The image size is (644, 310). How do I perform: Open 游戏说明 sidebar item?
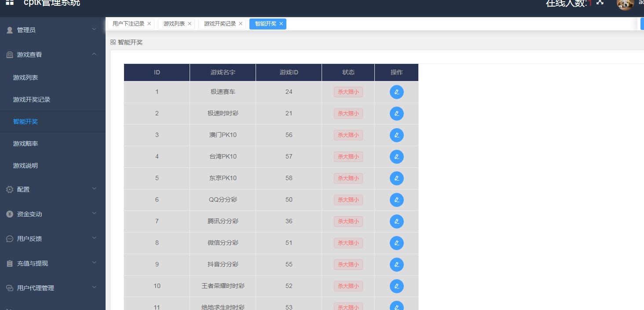coord(26,166)
